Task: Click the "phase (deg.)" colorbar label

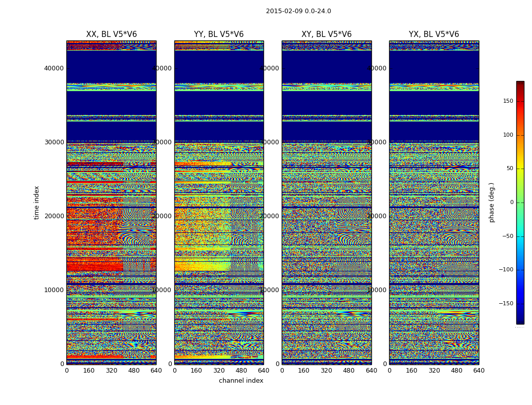Action: click(x=491, y=202)
